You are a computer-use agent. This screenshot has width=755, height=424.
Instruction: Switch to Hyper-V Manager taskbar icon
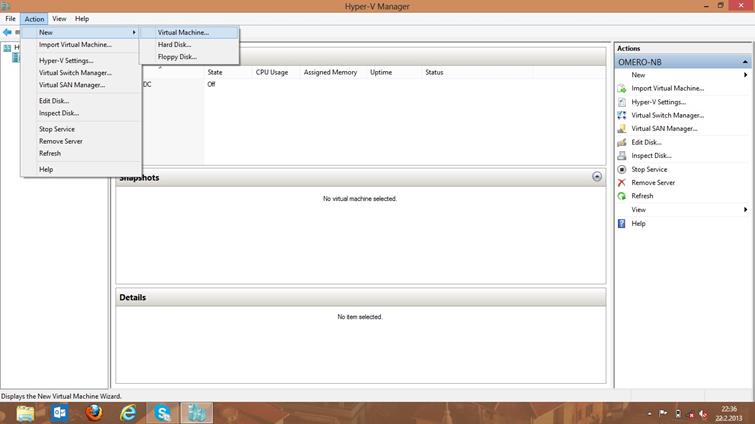(196, 413)
